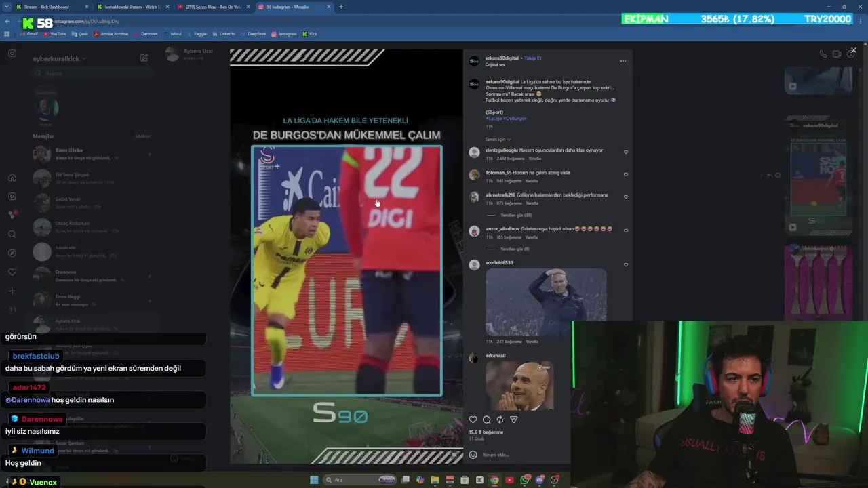Reply to denizgulleoglu's comment via Yanıtla
This screenshot has width=868, height=488.
click(534, 159)
